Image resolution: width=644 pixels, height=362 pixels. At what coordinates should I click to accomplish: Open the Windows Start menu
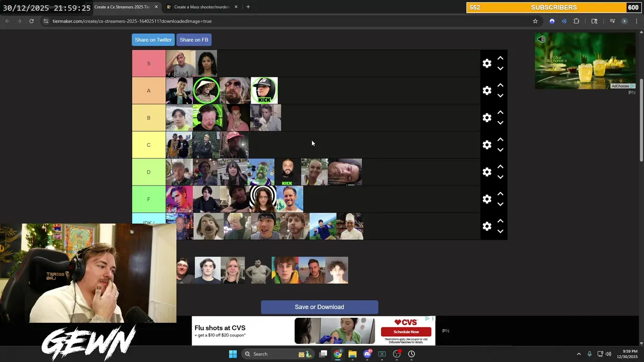(232, 354)
